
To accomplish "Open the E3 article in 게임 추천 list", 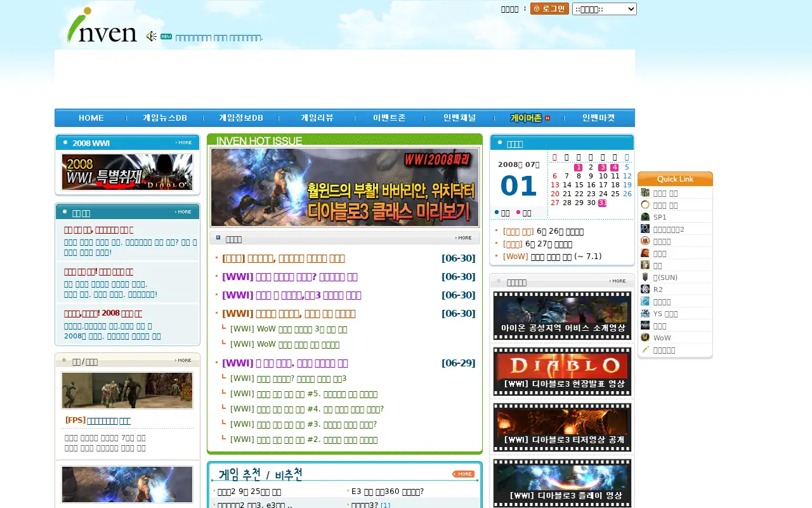I will point(387,491).
